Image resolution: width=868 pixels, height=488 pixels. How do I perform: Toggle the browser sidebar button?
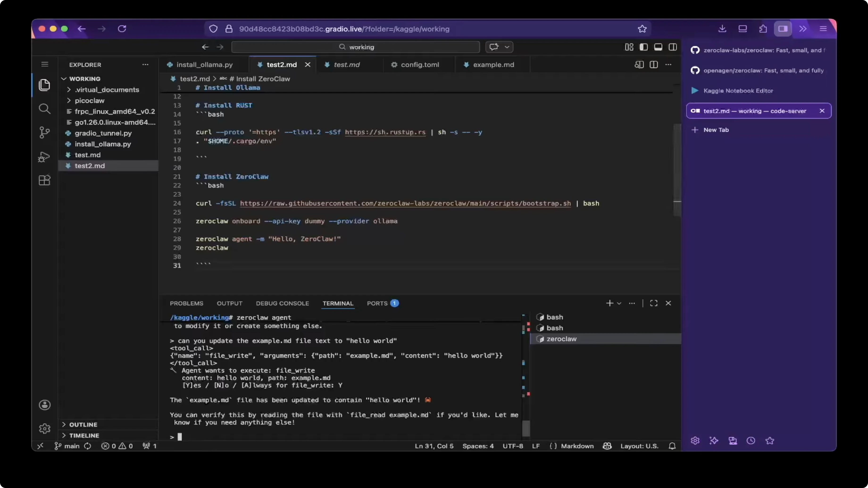coord(783,29)
